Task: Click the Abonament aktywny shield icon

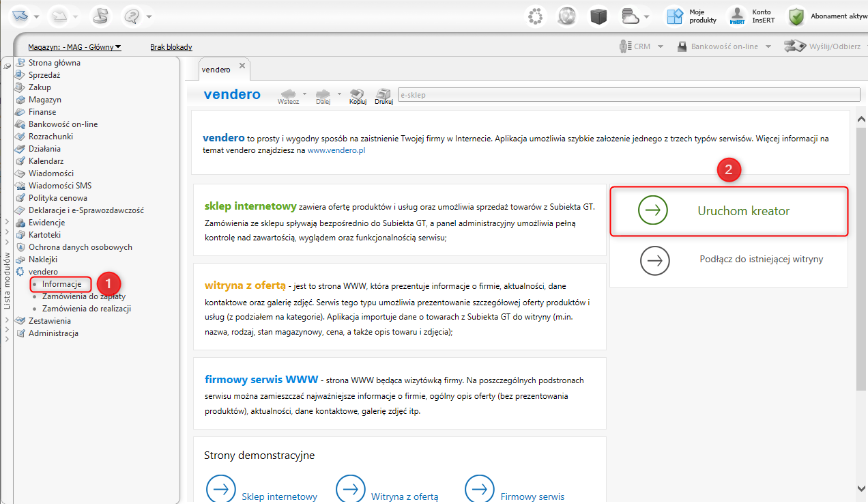Action: coord(796,16)
